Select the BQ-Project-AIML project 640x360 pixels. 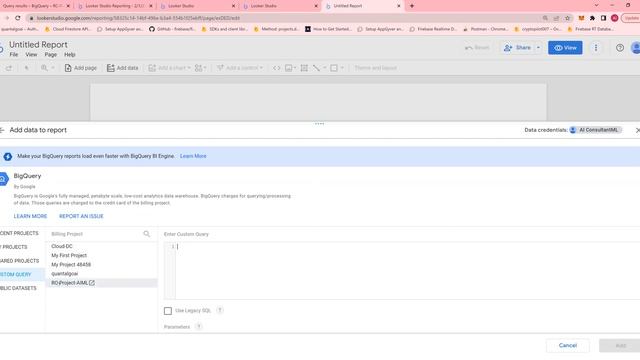point(102,283)
